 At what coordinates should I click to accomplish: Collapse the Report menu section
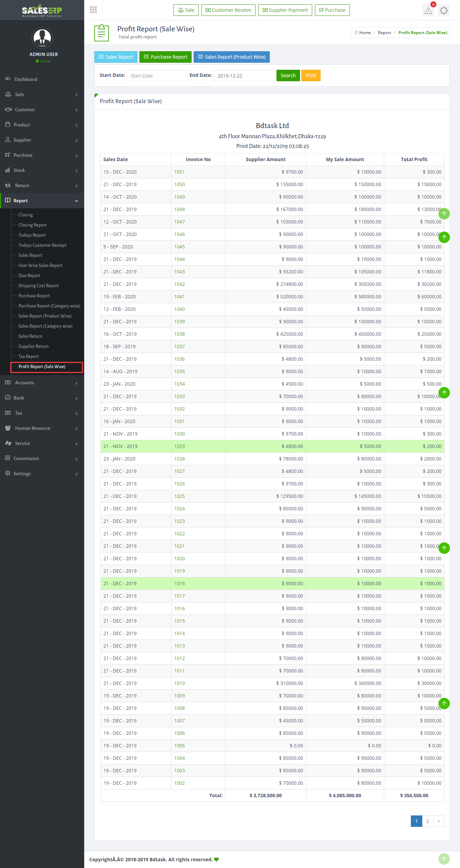(x=42, y=201)
